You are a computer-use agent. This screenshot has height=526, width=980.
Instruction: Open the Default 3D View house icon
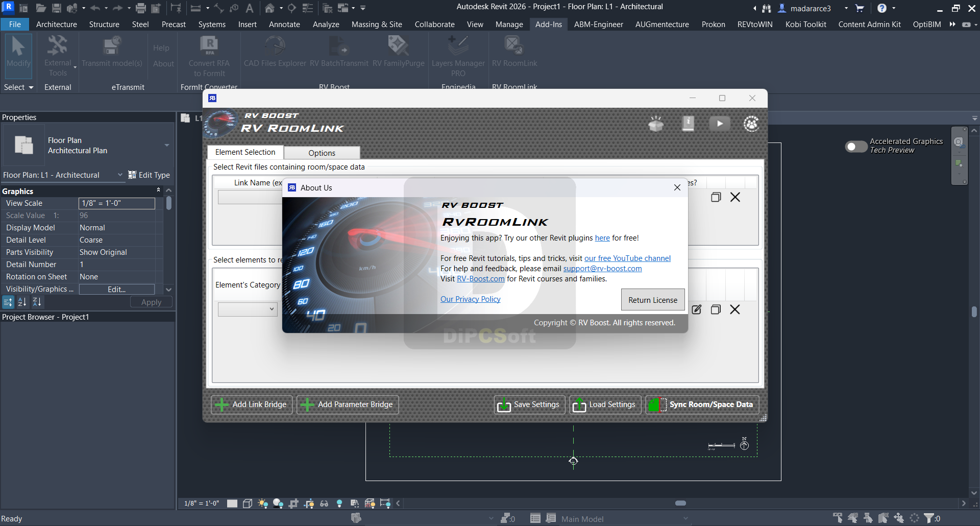pyautogui.click(x=269, y=8)
